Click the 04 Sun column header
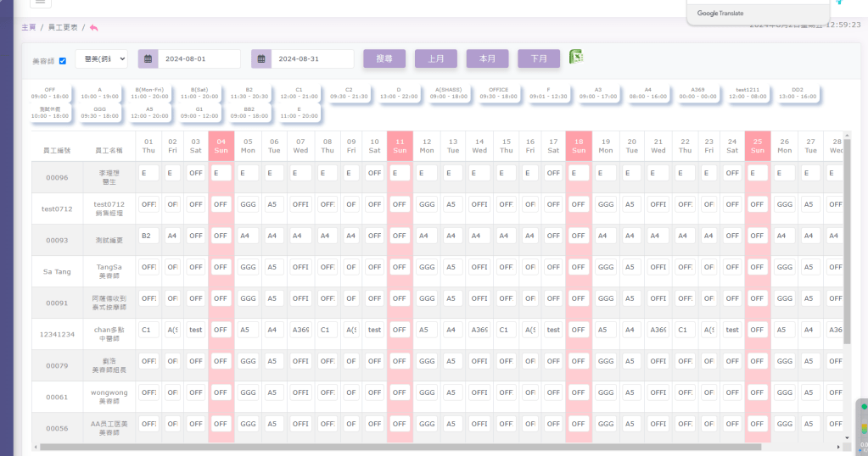The width and height of the screenshot is (868, 456). point(221,145)
